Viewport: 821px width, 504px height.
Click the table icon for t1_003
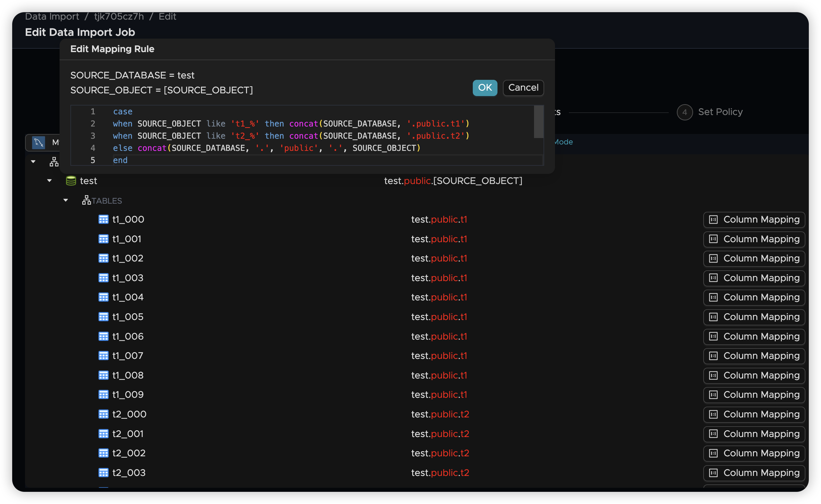coord(103,278)
